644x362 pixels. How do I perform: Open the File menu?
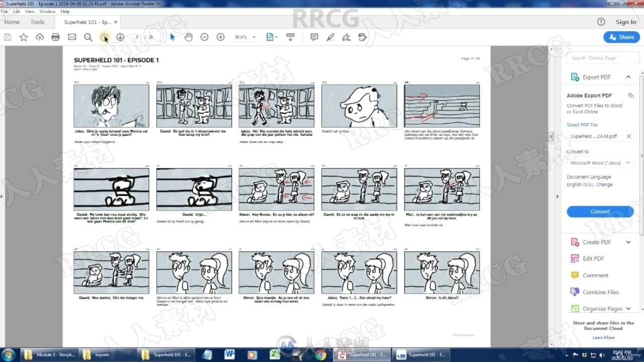click(x=4, y=11)
